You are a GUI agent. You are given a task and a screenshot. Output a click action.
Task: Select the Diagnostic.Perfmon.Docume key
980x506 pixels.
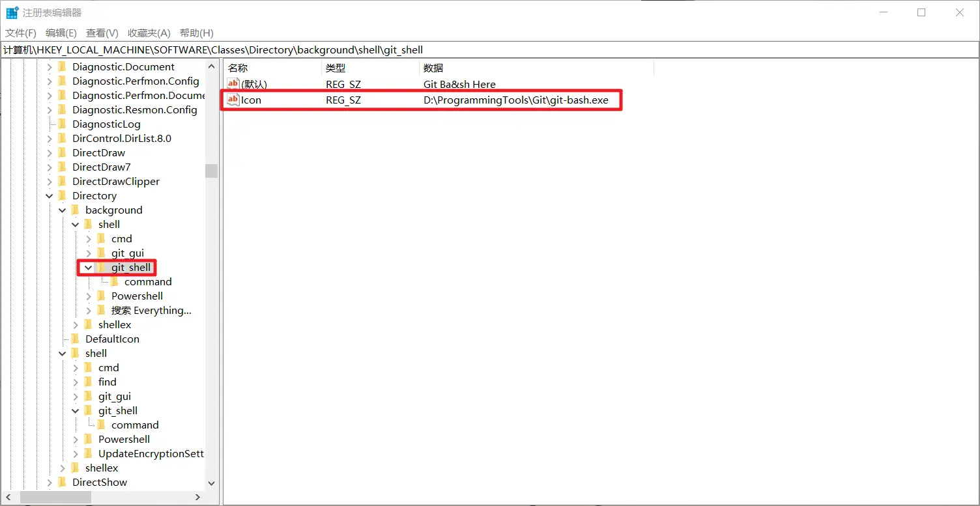138,95
